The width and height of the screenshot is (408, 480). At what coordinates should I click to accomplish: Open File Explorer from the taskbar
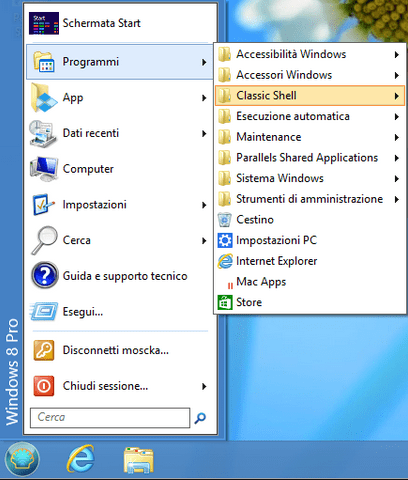[138, 460]
